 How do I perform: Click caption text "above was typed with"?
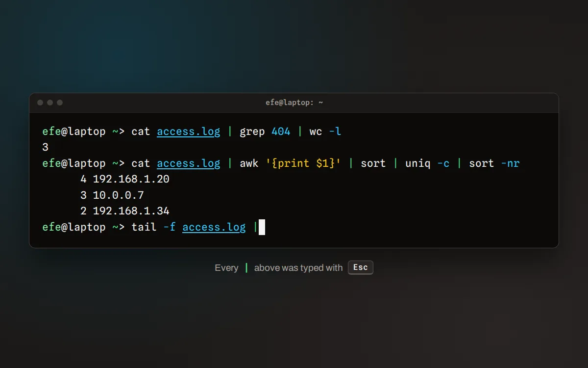tap(298, 268)
